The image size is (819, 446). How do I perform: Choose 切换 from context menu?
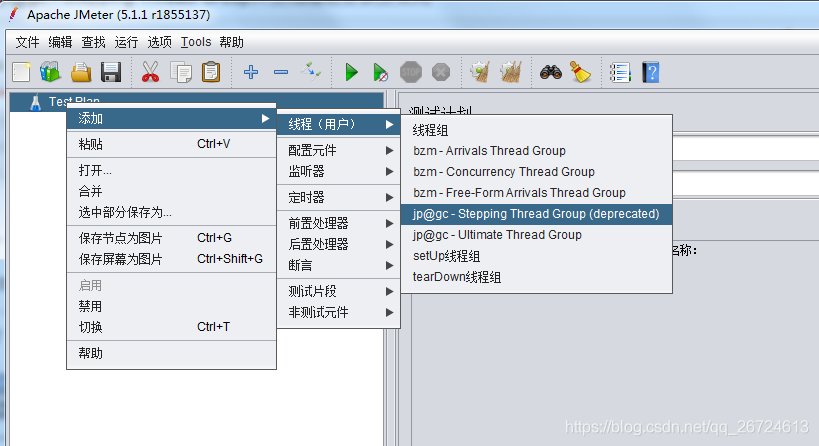[171, 327]
